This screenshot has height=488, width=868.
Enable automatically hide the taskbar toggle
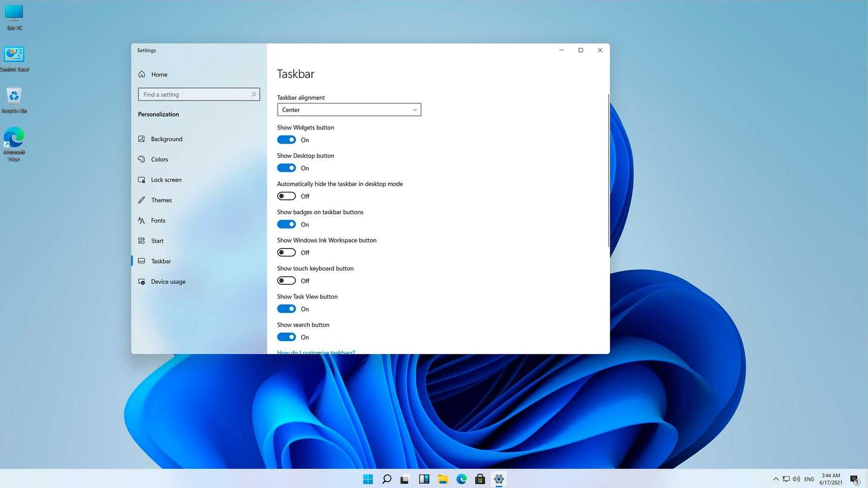click(286, 196)
